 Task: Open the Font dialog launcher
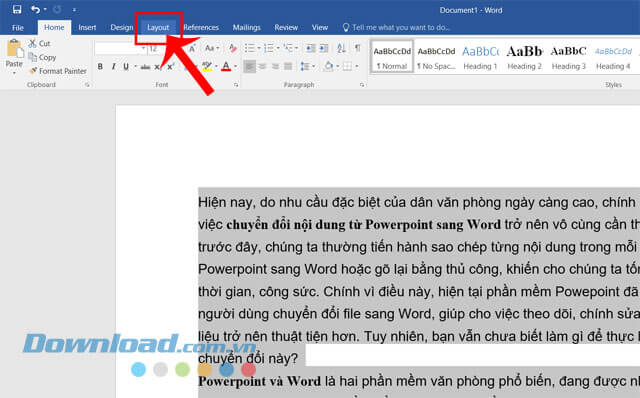click(236, 85)
